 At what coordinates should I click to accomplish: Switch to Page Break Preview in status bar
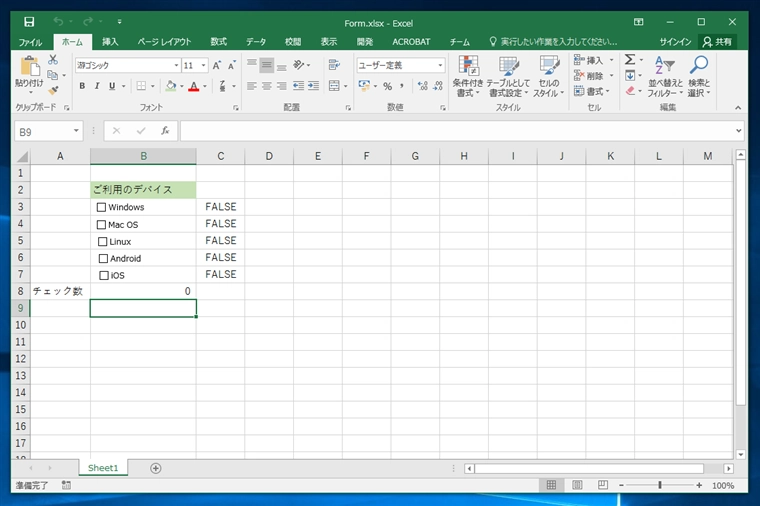603,485
